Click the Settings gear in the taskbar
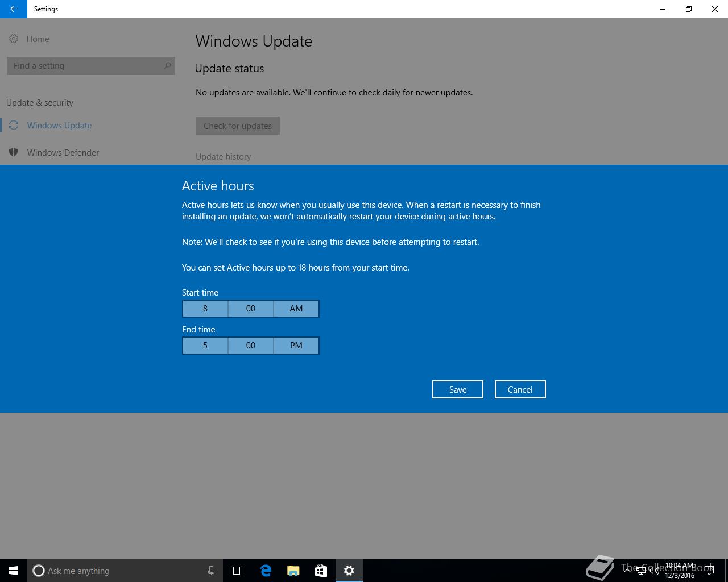Image resolution: width=728 pixels, height=582 pixels. (349, 571)
